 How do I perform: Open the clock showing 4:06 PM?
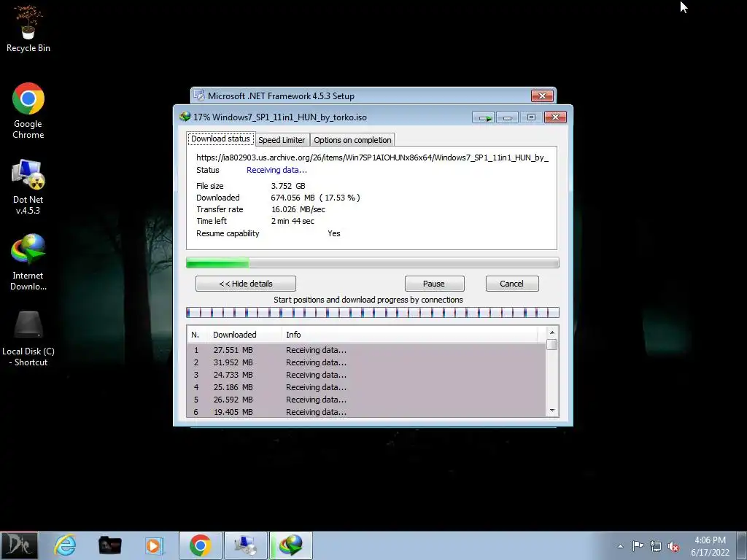[x=710, y=546]
